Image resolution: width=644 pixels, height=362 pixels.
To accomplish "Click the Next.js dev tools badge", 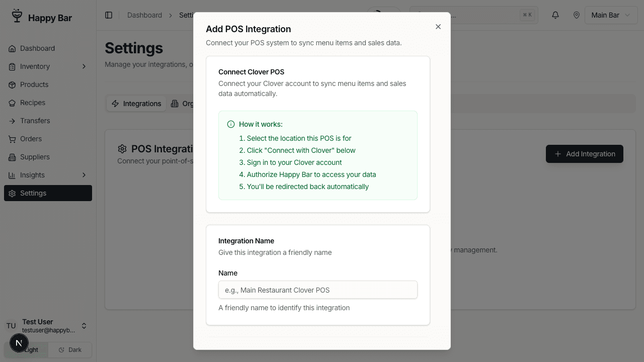I will (x=19, y=343).
